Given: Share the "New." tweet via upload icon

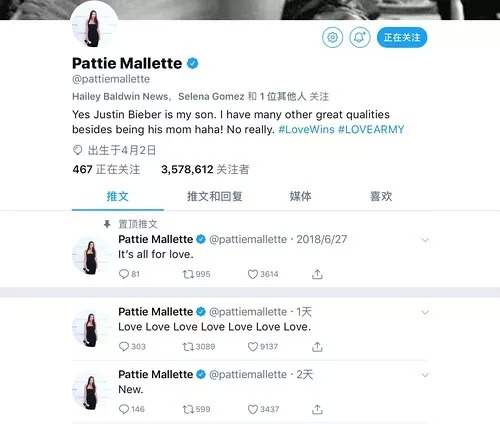Looking at the screenshot, I should (317, 409).
